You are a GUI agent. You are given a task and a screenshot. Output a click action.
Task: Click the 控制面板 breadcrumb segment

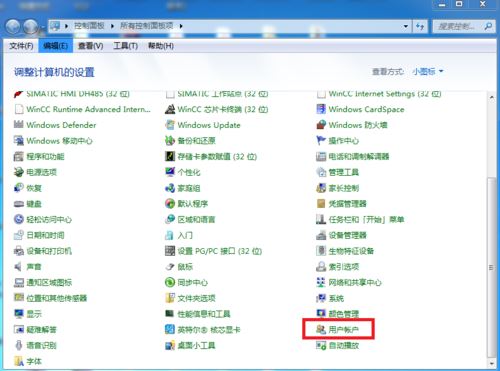click(89, 26)
